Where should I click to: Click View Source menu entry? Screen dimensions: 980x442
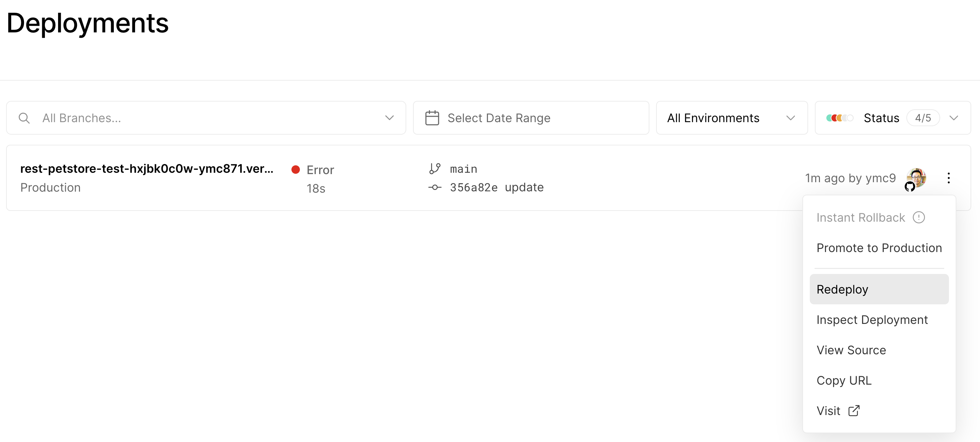click(851, 351)
